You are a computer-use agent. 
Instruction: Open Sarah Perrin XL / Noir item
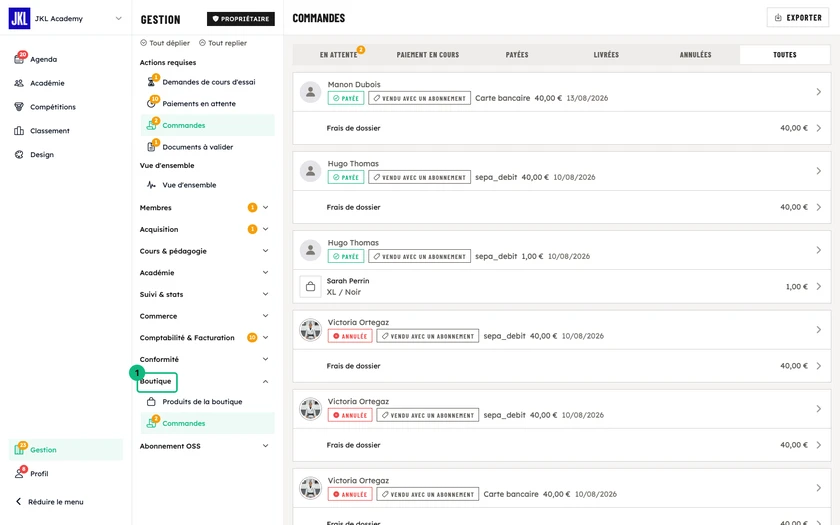(x=561, y=287)
